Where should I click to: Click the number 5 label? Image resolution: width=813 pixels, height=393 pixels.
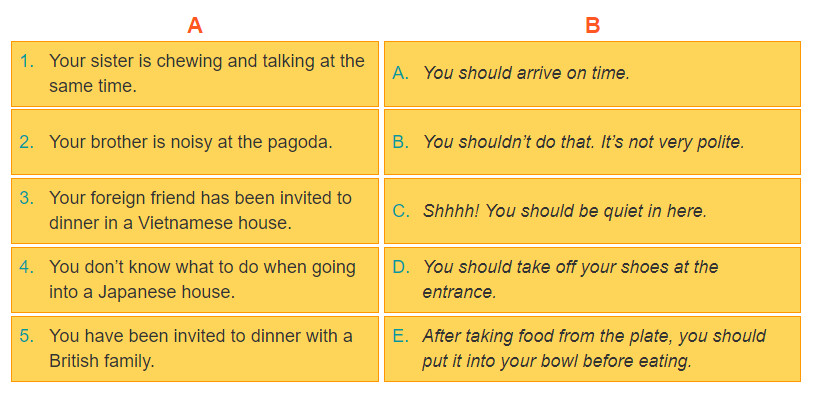pos(27,336)
